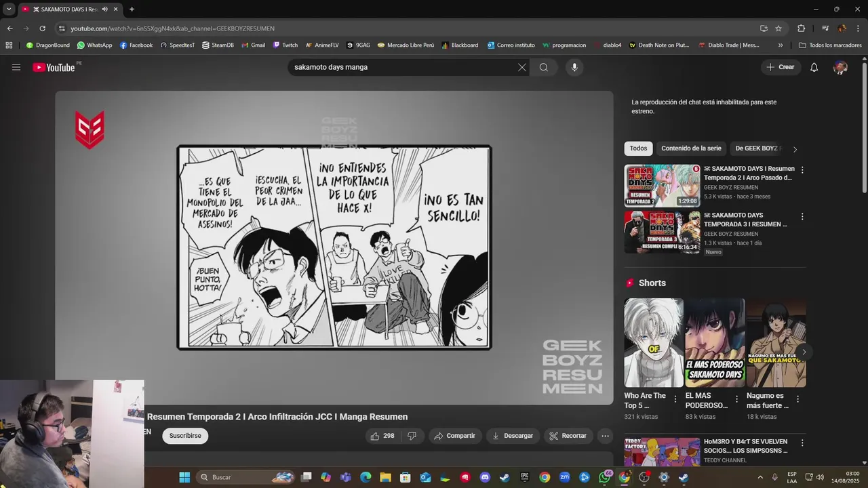Like the video with thumbs up
The image size is (868, 488).
382,436
